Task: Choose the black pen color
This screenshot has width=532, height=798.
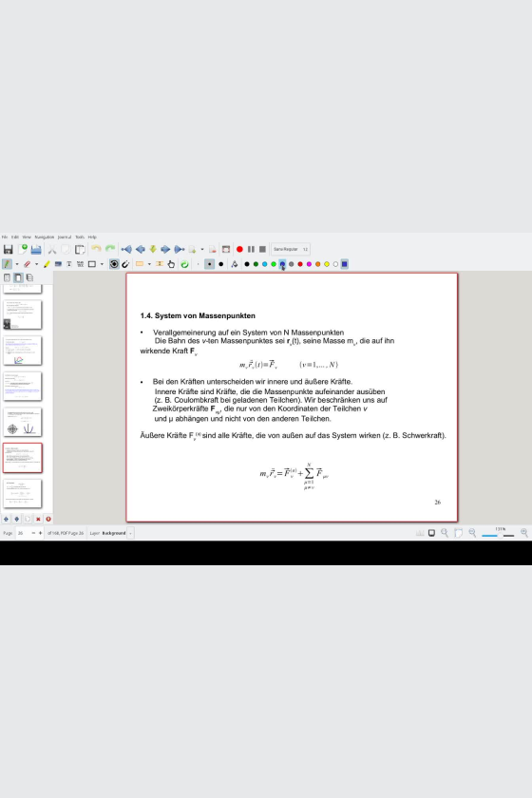Action: click(x=247, y=264)
